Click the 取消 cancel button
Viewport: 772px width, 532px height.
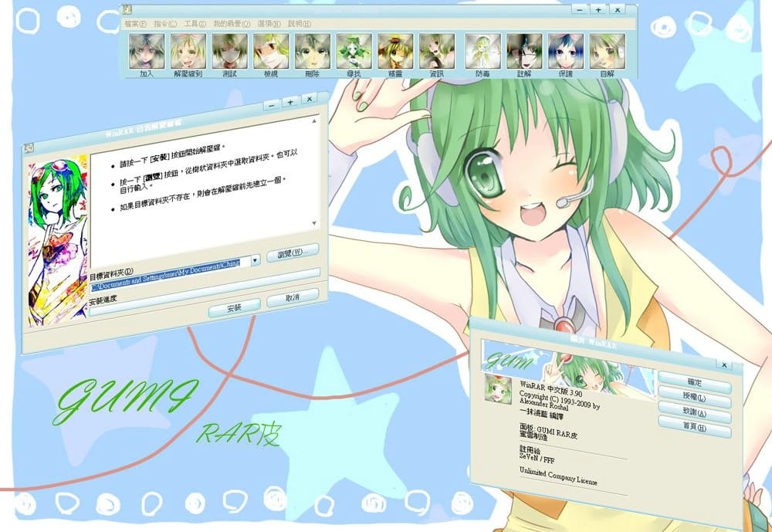click(293, 297)
